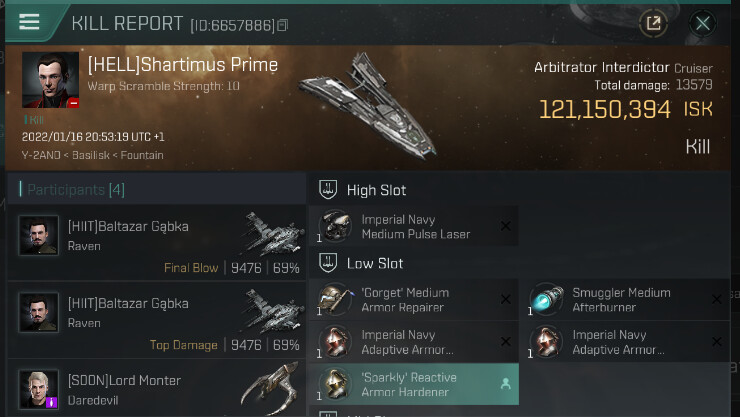Select the Smuggler Medium Afterburner icon

coord(546,300)
